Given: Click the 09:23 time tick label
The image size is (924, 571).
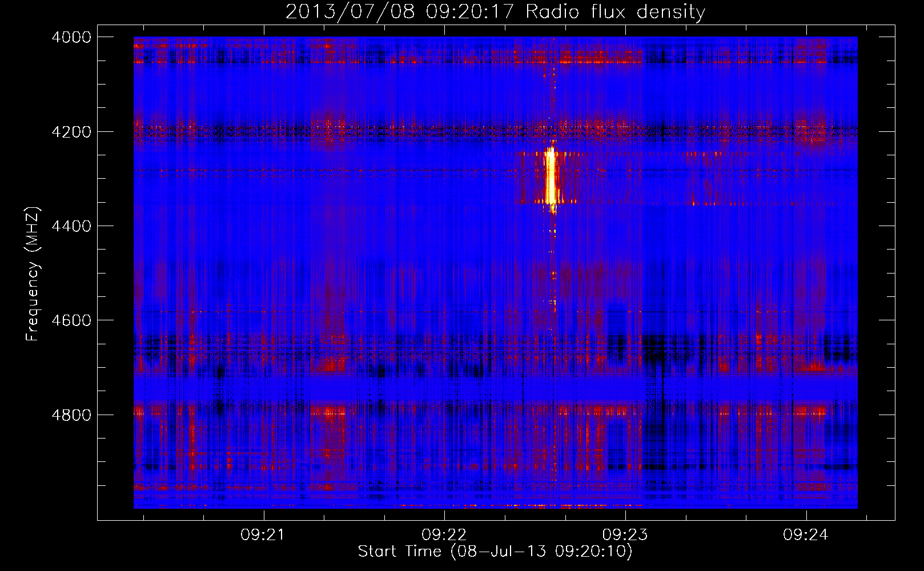Looking at the screenshot, I should (625, 535).
